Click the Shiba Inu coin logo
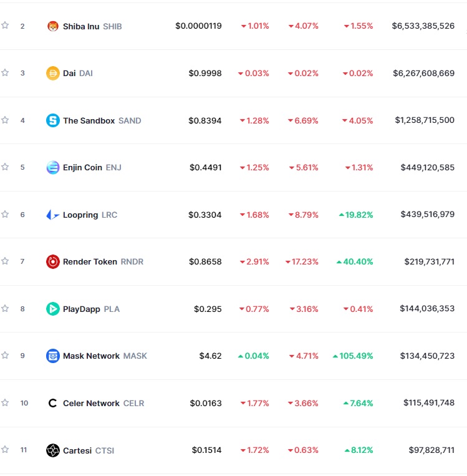This screenshot has height=476, width=467. coord(53,26)
